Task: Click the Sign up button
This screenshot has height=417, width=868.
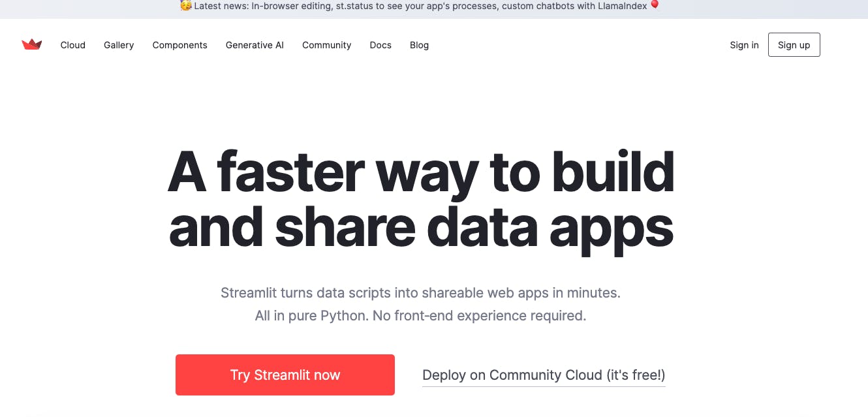Action: click(794, 45)
